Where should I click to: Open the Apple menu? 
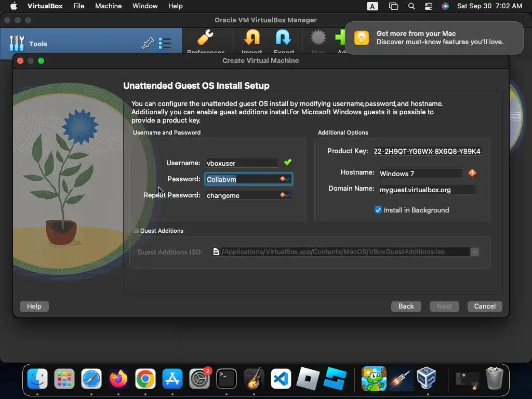coord(14,6)
